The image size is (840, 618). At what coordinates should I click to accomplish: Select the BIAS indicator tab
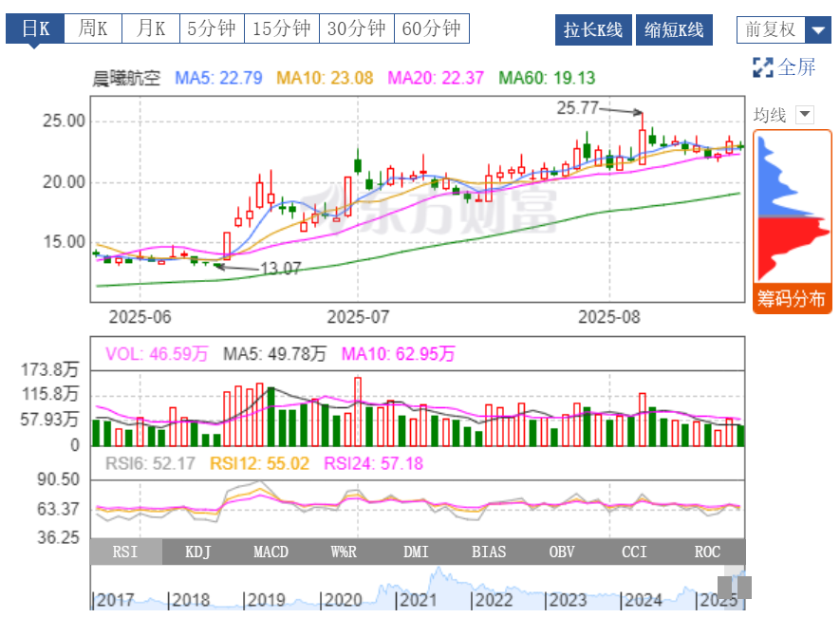click(x=489, y=552)
